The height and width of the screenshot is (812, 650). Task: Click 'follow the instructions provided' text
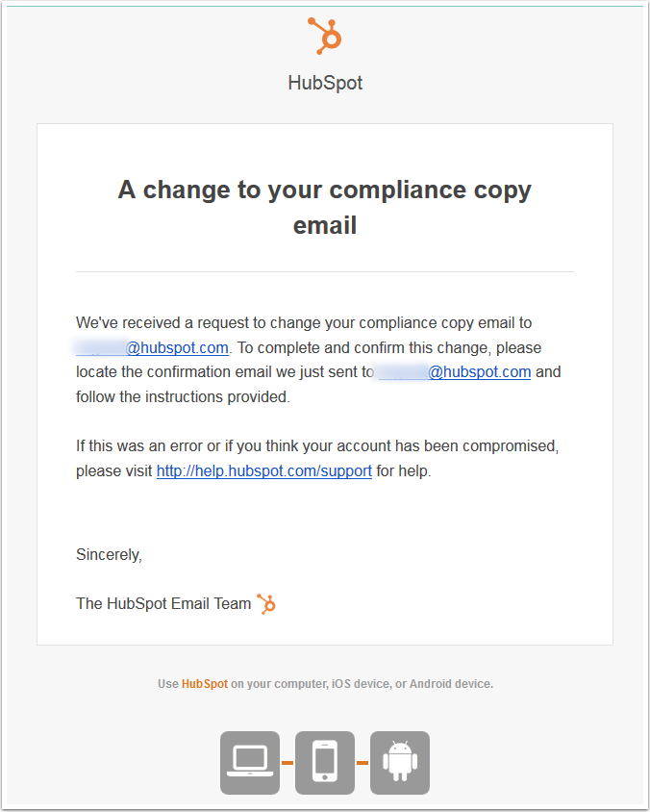pos(184,396)
